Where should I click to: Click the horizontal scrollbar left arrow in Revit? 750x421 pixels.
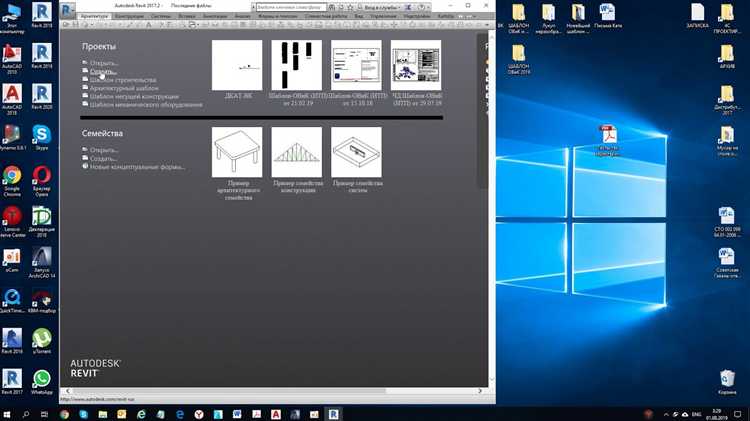point(68,391)
